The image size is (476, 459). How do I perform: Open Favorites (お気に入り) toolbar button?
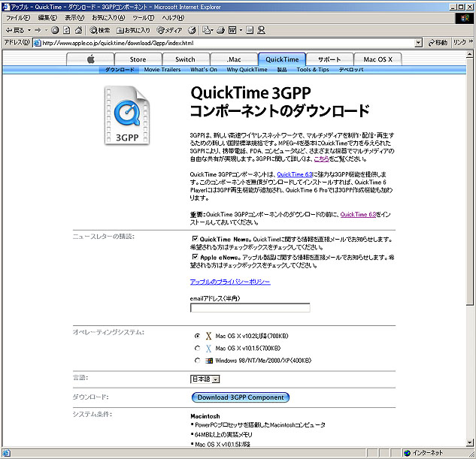(x=132, y=30)
